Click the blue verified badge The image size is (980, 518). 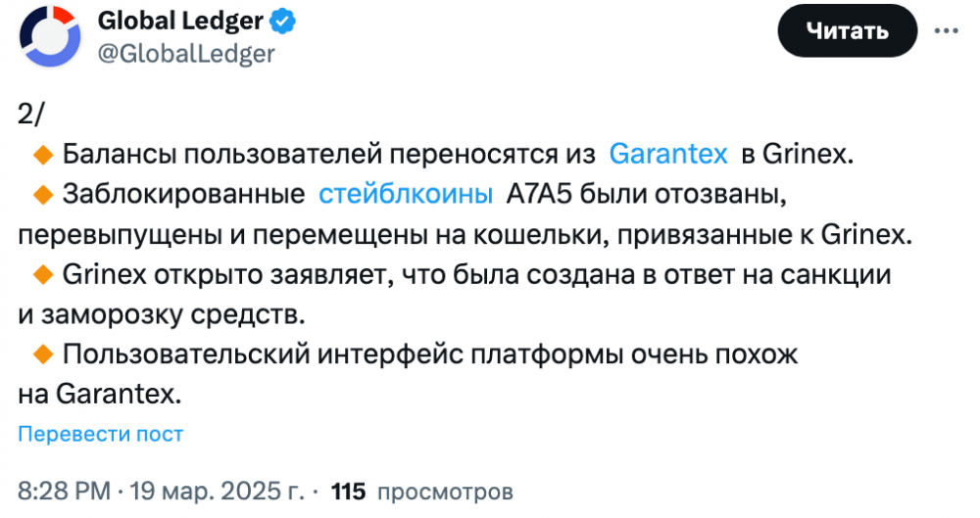[x=282, y=22]
